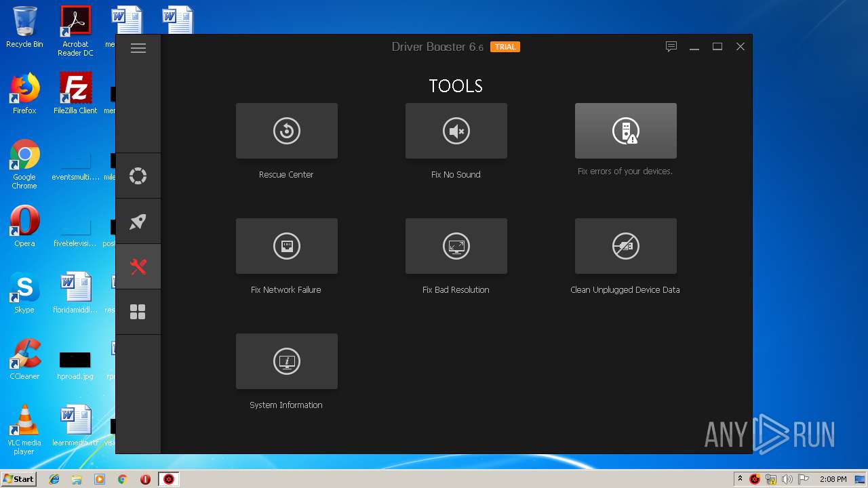The image size is (868, 488).
Task: Launch the Fix Bad Resolution tool
Action: [456, 246]
